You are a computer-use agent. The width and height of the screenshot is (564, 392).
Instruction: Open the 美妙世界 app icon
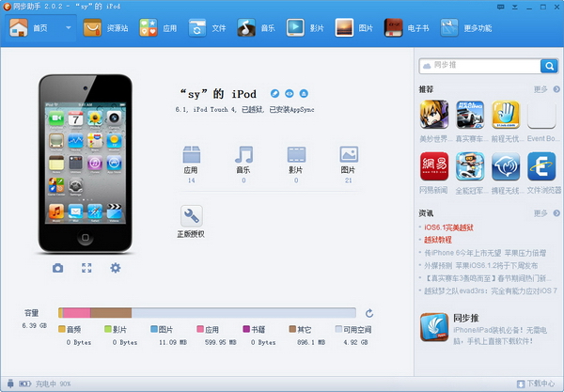click(434, 115)
